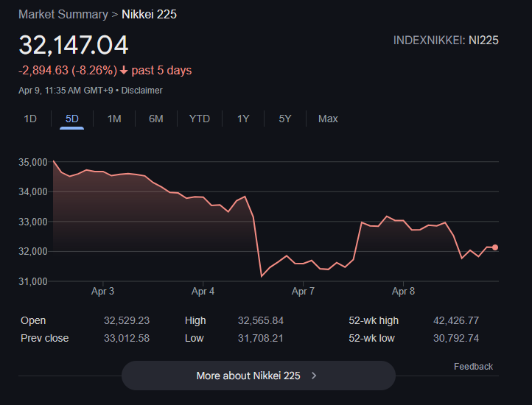Click the 52-wk high value 42,426.77

tap(456, 320)
